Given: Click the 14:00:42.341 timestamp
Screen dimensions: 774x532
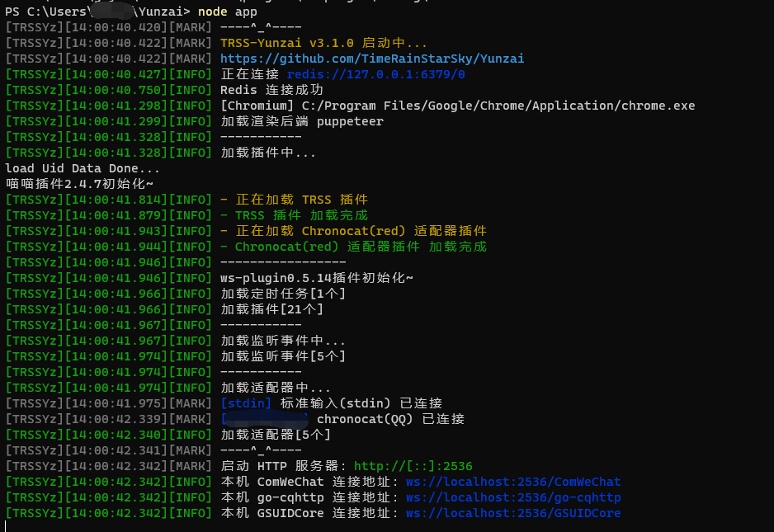Looking at the screenshot, I should 116,450.
